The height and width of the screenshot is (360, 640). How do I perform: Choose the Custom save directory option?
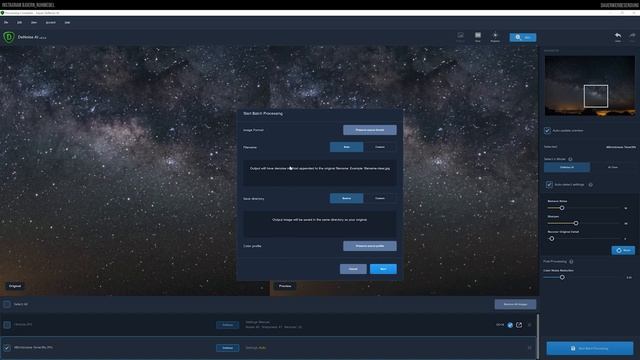point(380,198)
